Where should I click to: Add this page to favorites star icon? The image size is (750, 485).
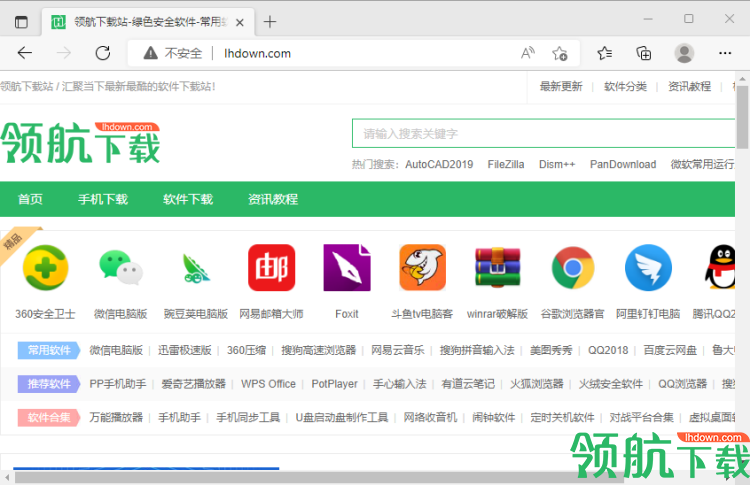tap(559, 53)
